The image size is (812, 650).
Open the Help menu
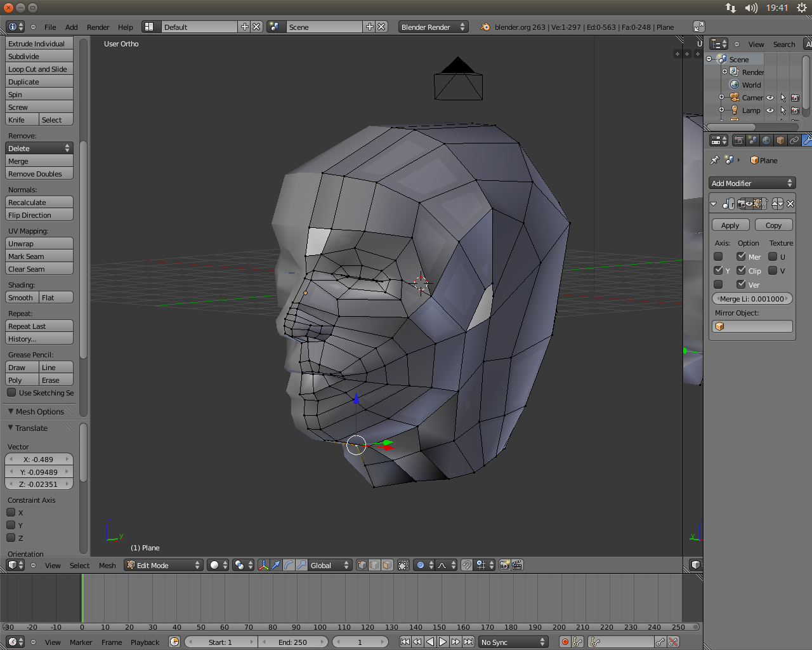pyautogui.click(x=126, y=27)
